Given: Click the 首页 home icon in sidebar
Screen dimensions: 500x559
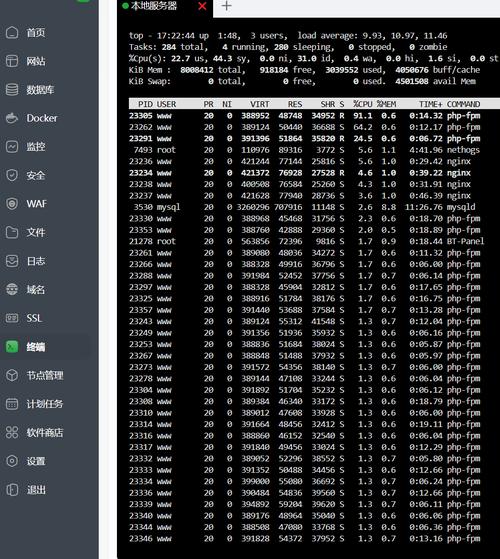Looking at the screenshot, I should (12, 32).
